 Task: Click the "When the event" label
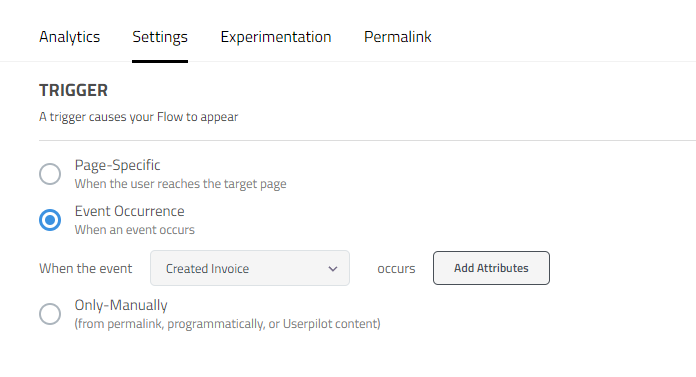(86, 269)
